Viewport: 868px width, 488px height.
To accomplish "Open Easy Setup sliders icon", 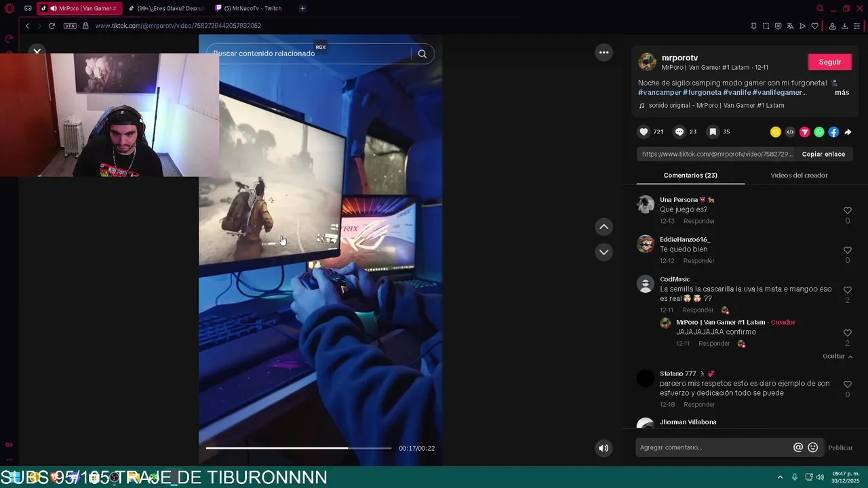I will [856, 26].
